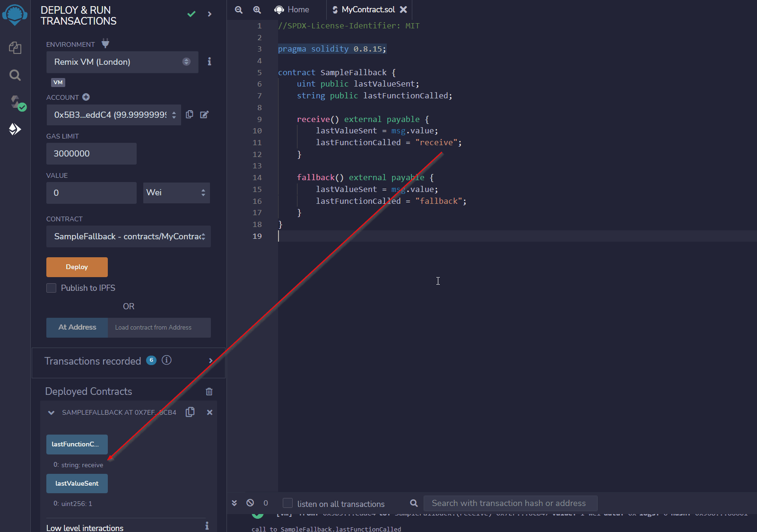
Task: Toggle the terminal panel with double chevron
Action: coord(234,503)
